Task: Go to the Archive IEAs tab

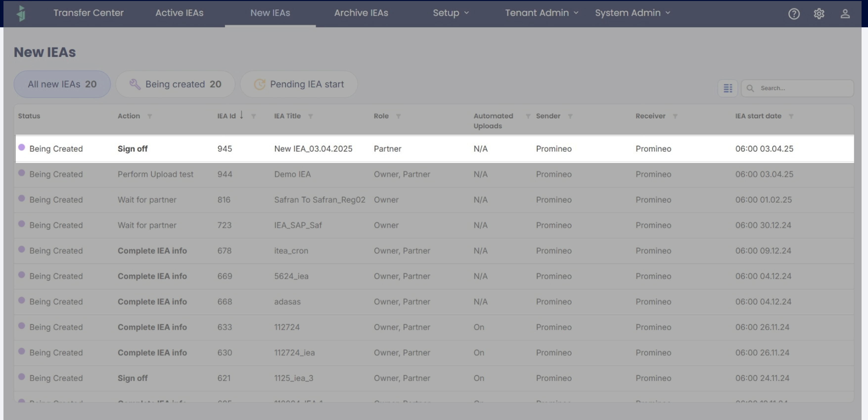Action: (361, 13)
